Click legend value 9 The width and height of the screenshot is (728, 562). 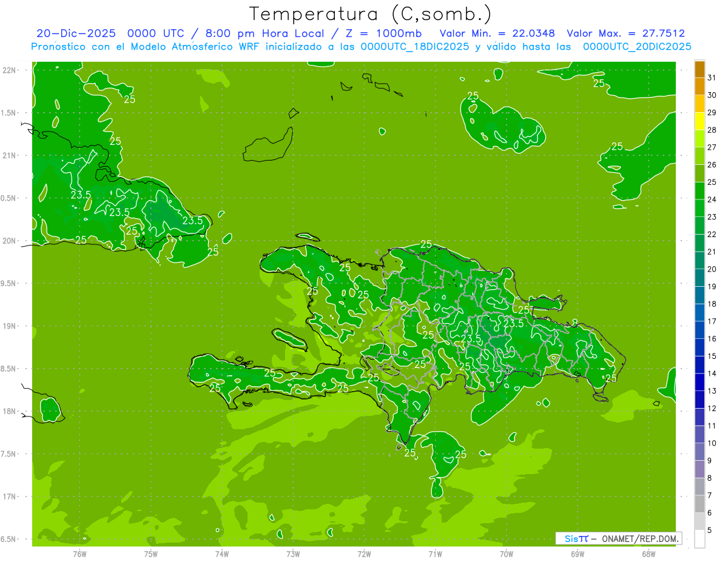tap(710, 461)
